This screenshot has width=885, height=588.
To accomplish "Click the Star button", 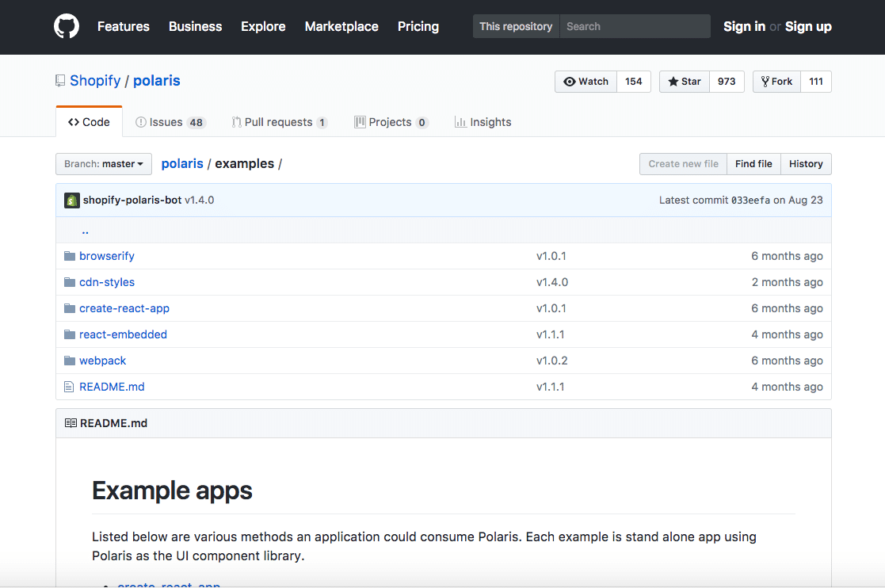I will point(685,82).
